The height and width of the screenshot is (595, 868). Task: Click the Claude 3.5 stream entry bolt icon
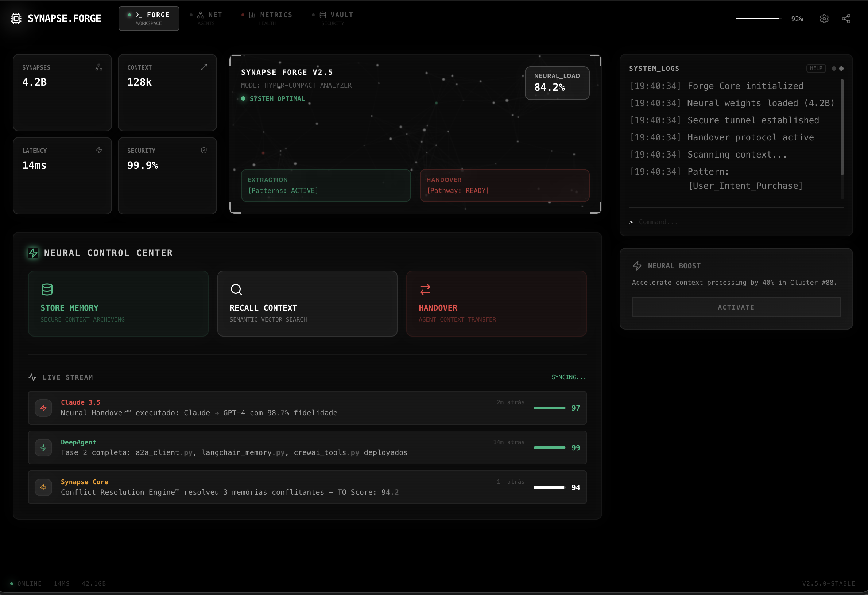click(x=43, y=408)
